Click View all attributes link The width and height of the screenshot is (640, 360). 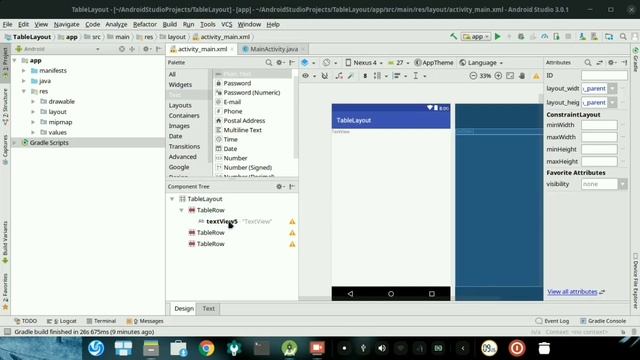pyautogui.click(x=572, y=292)
